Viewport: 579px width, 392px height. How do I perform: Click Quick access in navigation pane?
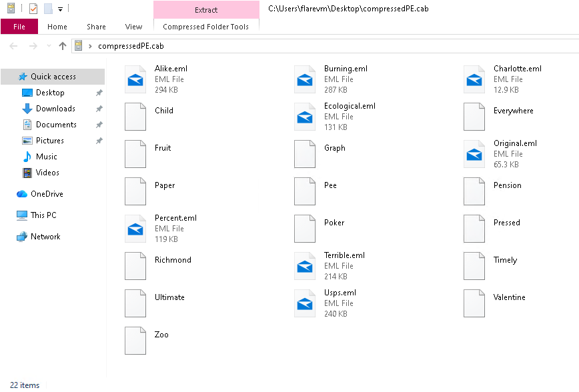pyautogui.click(x=53, y=77)
